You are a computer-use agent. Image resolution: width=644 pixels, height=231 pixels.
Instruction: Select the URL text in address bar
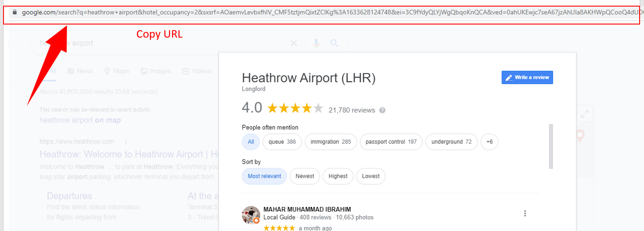pos(333,12)
